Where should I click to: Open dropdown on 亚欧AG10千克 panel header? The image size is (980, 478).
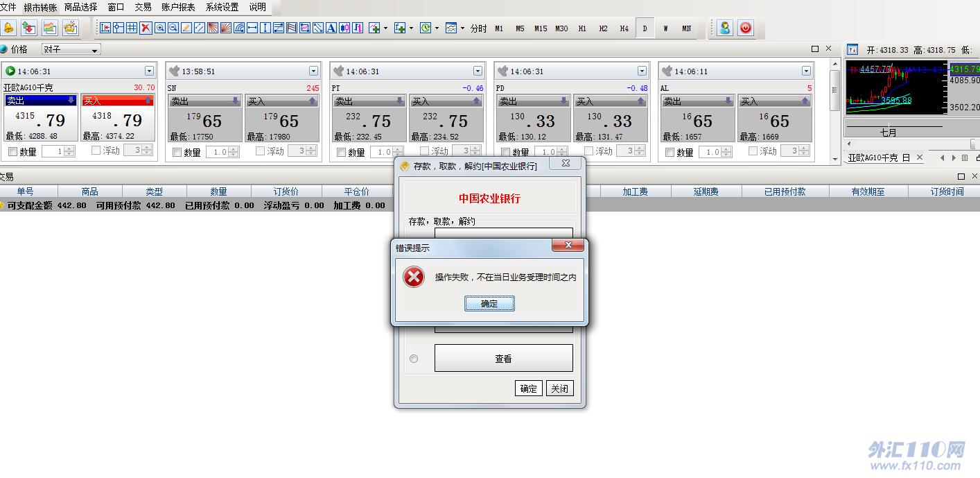pos(149,71)
